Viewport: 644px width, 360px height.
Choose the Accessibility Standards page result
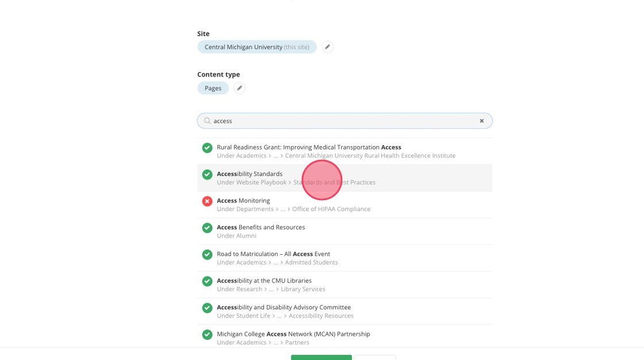coord(344,178)
